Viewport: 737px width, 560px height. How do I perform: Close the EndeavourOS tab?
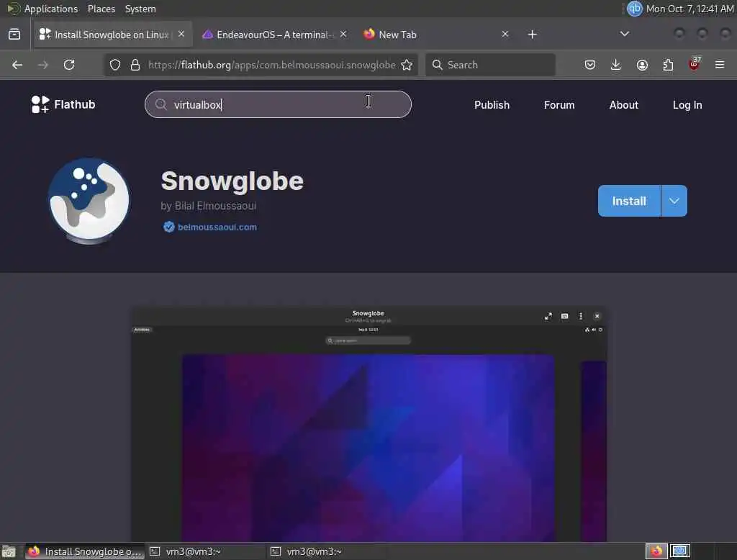tap(343, 35)
